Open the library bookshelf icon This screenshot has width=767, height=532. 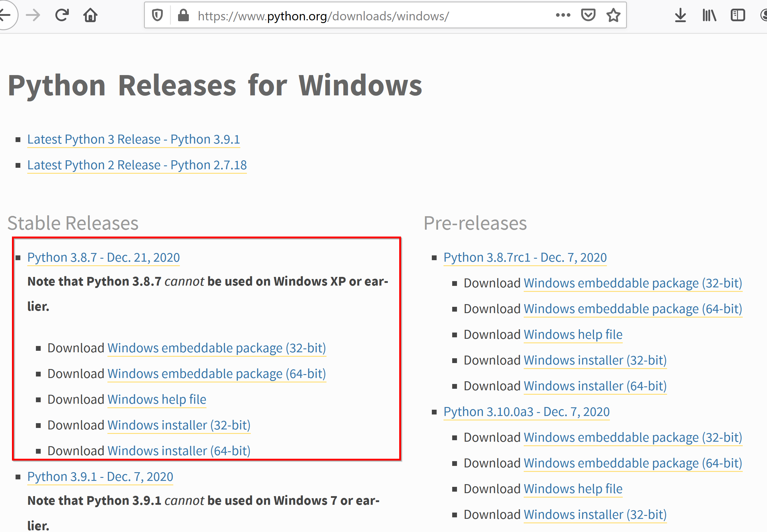point(709,15)
